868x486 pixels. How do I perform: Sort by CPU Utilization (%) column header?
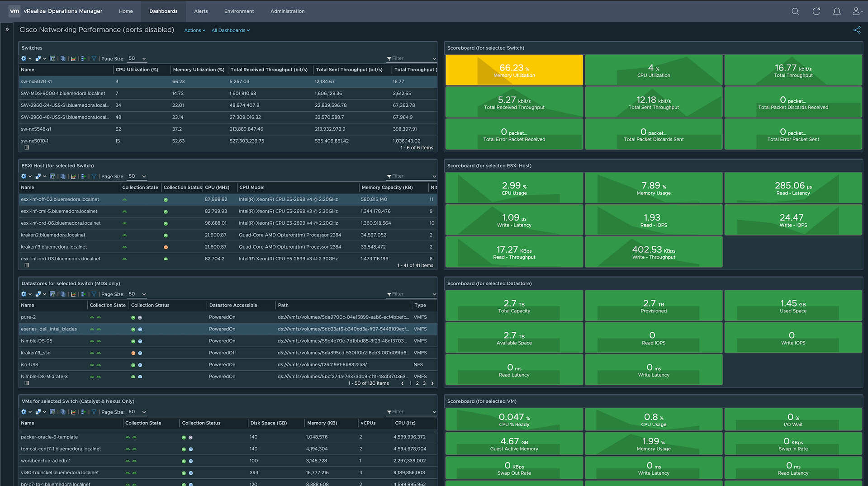click(137, 70)
